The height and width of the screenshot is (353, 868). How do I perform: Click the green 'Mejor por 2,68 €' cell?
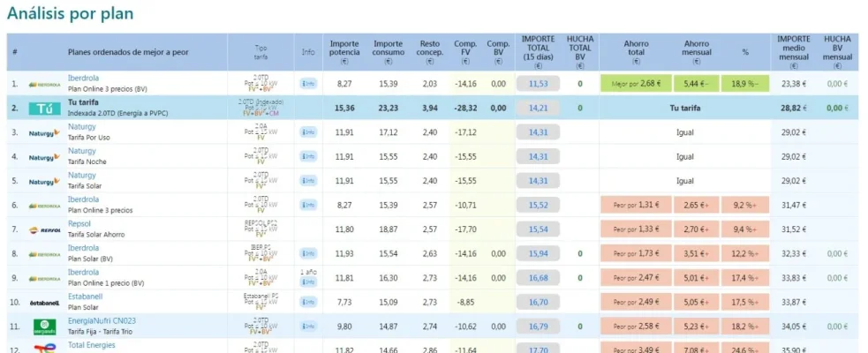tap(636, 84)
